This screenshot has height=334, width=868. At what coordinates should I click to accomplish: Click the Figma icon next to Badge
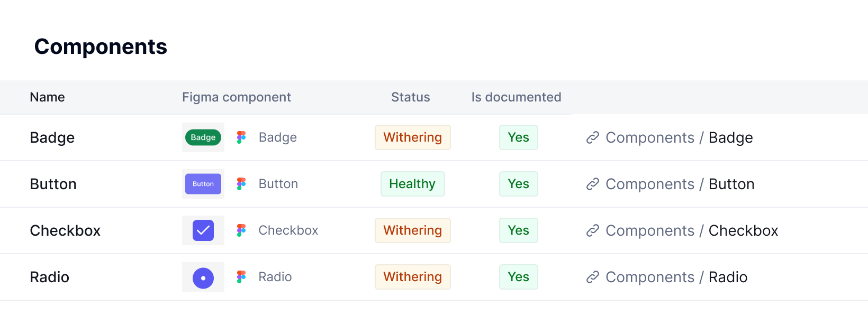pos(241,137)
